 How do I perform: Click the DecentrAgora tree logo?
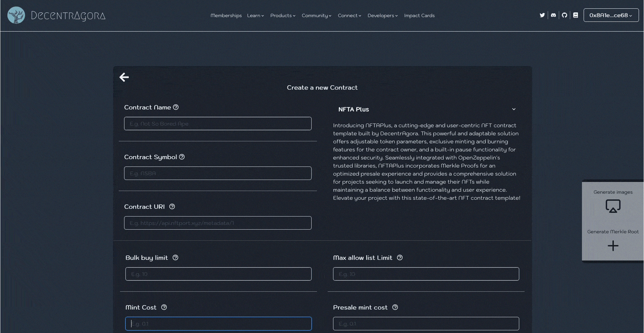[16, 15]
